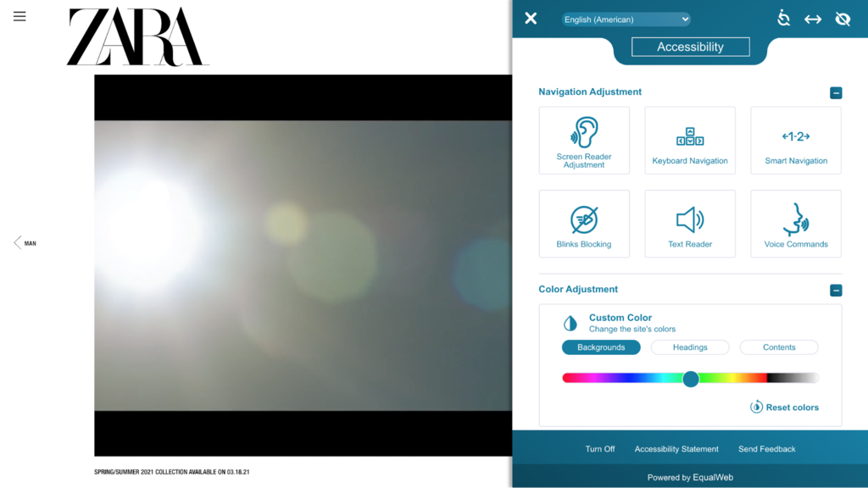Viewport: 868px width, 488px height.
Task: Collapse the Navigation Adjustment section
Action: 836,92
